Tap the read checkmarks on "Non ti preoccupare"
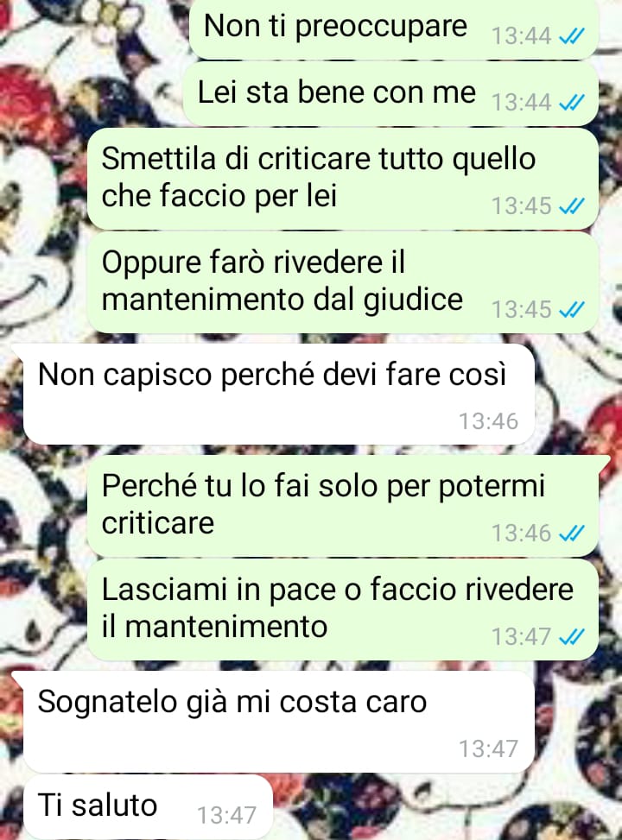 [572, 37]
